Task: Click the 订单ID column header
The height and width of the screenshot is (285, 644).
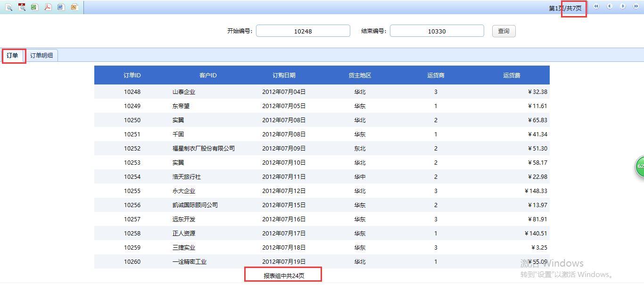Action: tap(132, 75)
